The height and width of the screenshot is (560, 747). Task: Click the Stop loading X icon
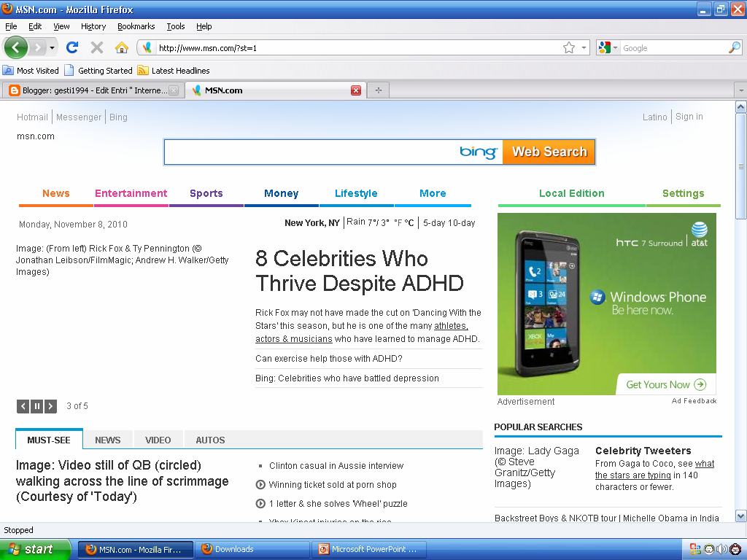[x=97, y=47]
